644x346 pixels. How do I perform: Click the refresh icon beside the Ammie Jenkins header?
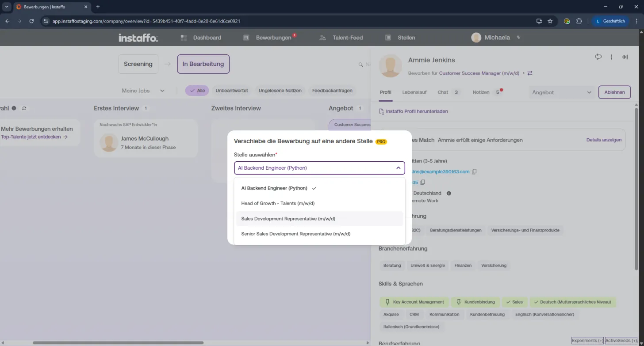point(598,57)
